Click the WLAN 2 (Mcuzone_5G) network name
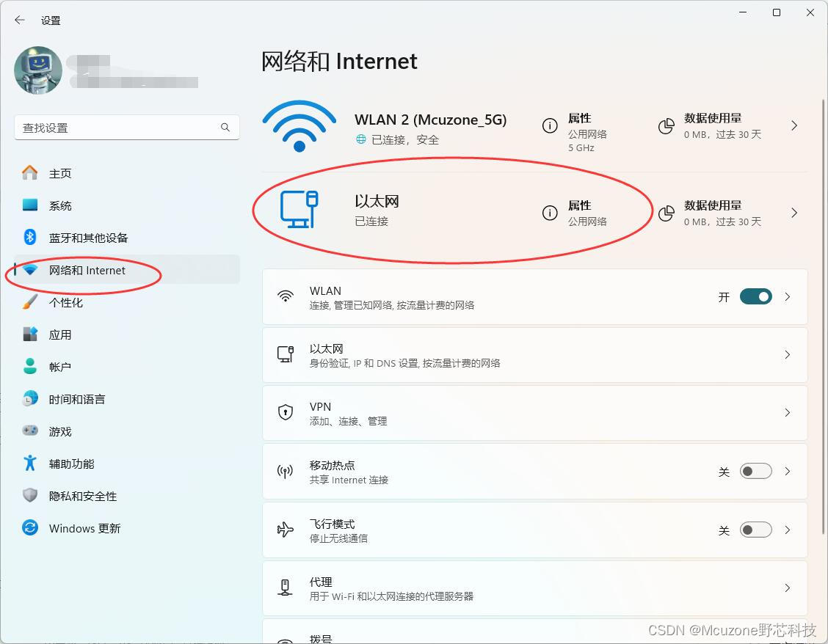 coord(430,120)
